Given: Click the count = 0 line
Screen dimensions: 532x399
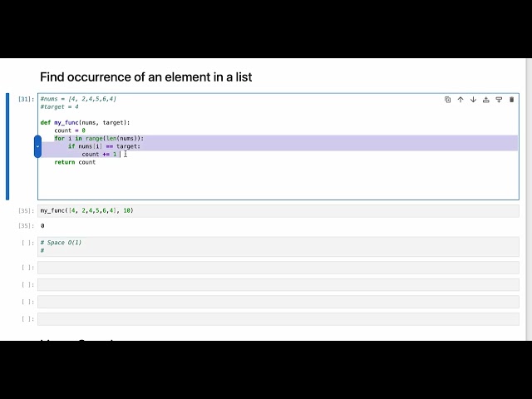Looking at the screenshot, I should (70, 131).
